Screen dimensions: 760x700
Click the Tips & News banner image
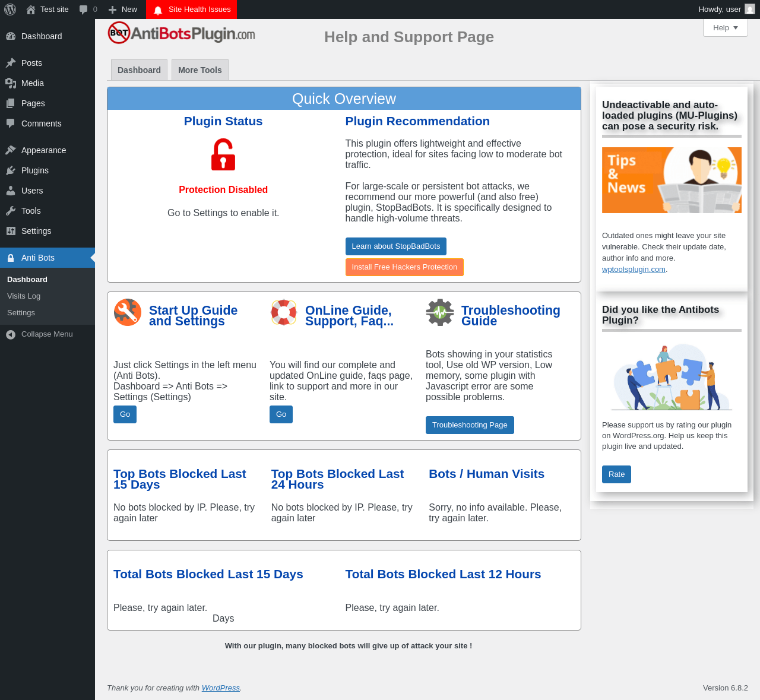(x=672, y=180)
